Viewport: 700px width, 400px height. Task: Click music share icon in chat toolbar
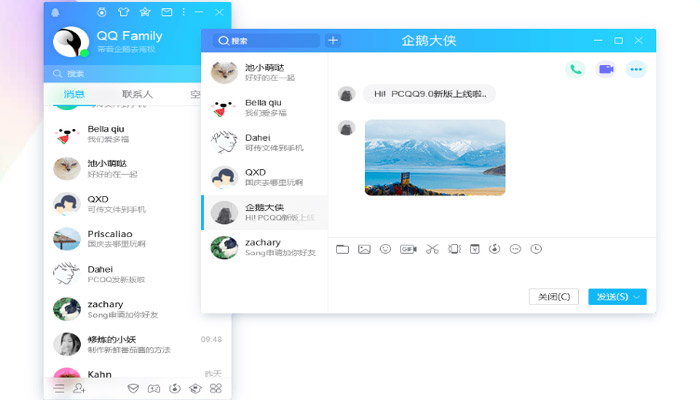tap(494, 249)
